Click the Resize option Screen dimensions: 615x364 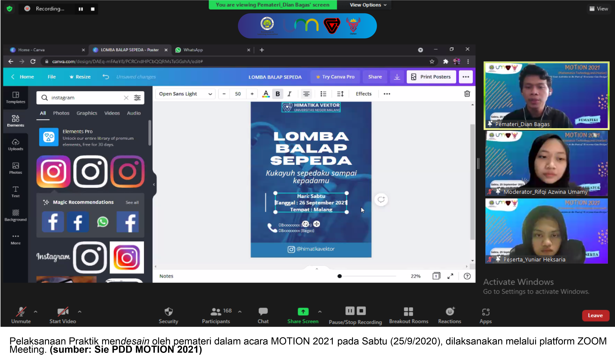point(80,77)
